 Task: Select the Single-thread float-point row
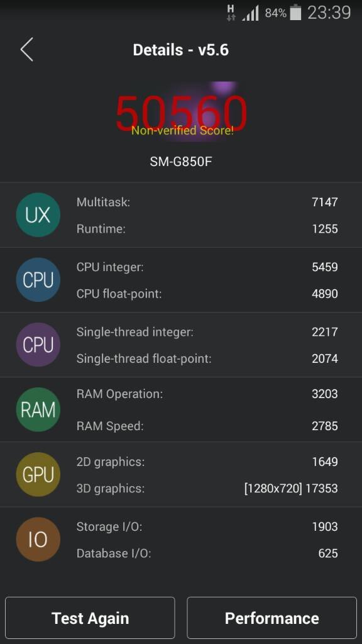coord(207,358)
